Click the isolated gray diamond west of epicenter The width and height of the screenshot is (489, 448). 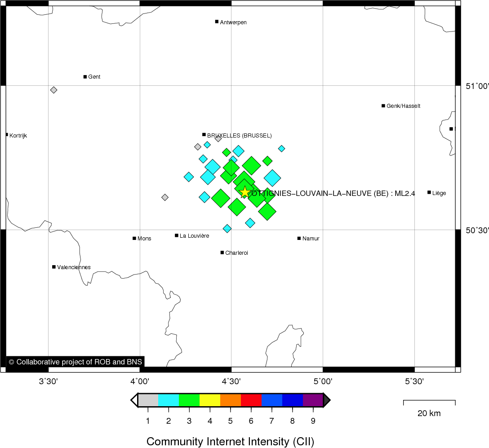(x=165, y=197)
